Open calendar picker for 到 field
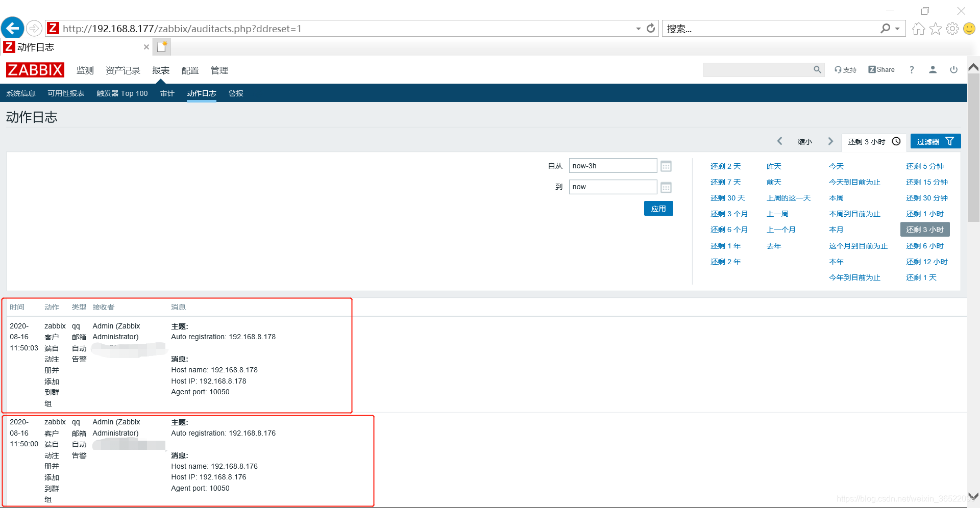The image size is (980, 508). click(x=666, y=188)
